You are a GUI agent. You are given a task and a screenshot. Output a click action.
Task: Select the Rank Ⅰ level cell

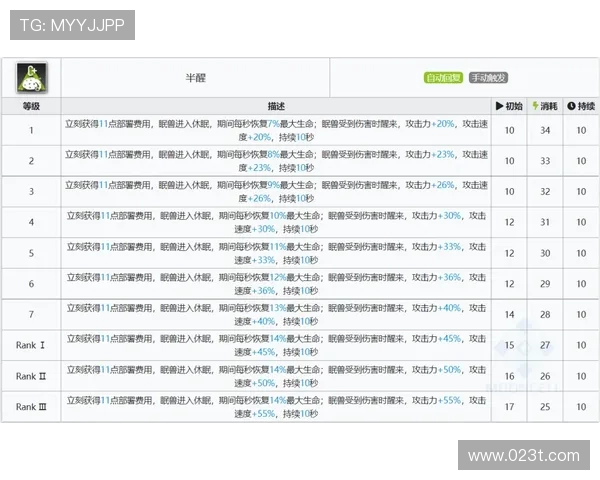coord(31,345)
